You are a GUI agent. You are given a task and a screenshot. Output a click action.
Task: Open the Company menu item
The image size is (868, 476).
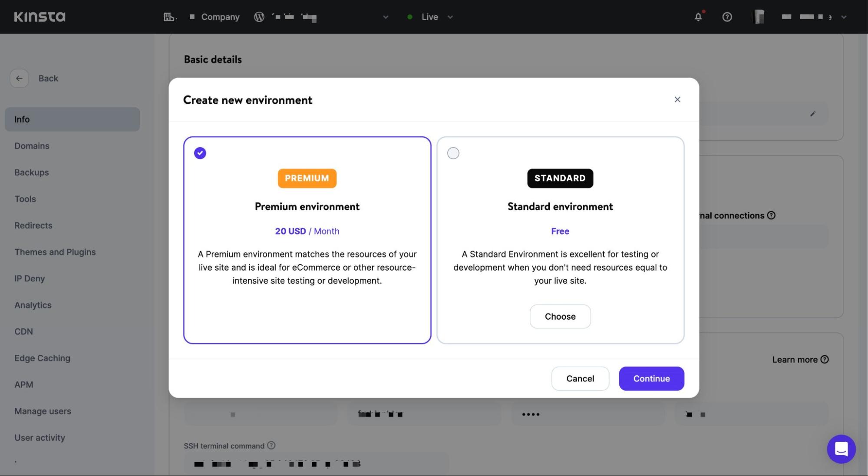[x=220, y=17]
